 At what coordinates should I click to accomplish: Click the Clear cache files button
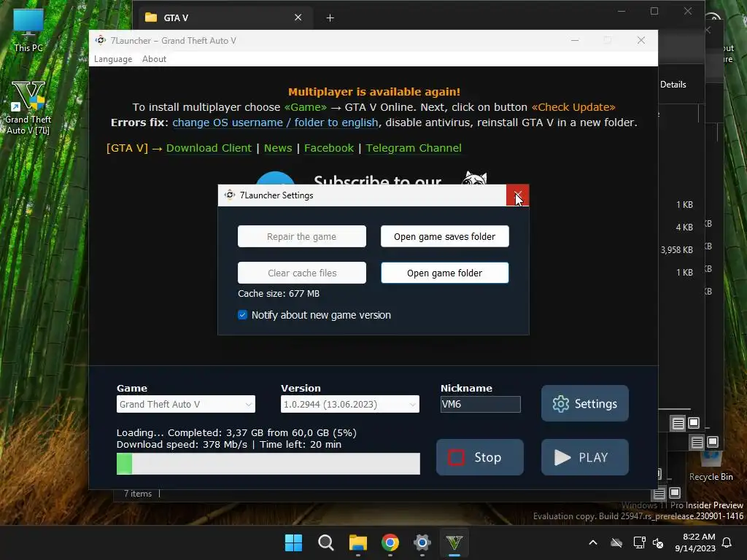click(302, 273)
